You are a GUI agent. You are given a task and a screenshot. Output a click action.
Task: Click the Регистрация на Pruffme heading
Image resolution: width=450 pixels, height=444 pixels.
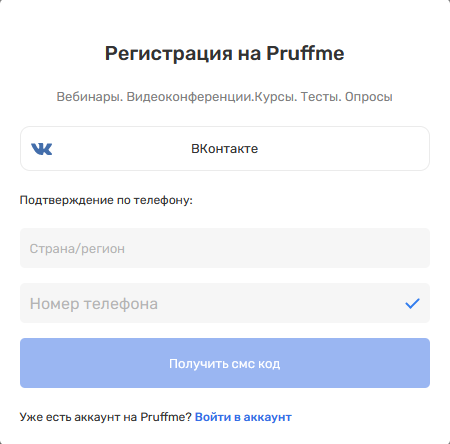click(x=225, y=53)
